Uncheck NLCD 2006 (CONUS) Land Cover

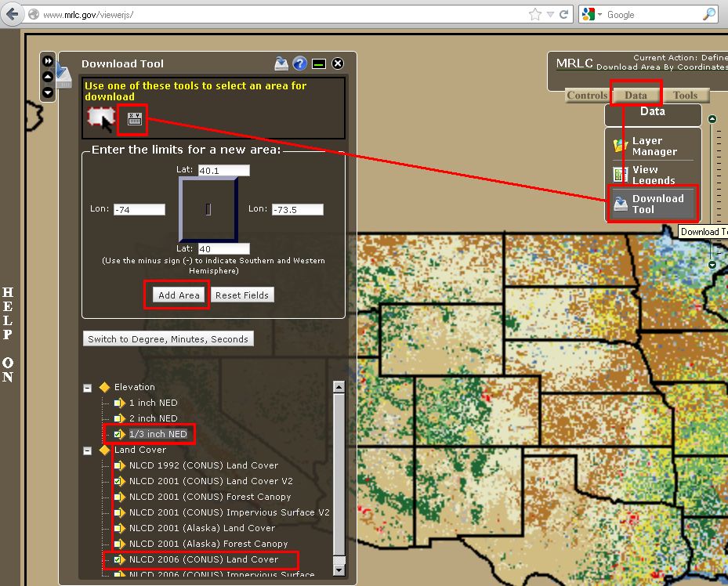tap(118, 559)
